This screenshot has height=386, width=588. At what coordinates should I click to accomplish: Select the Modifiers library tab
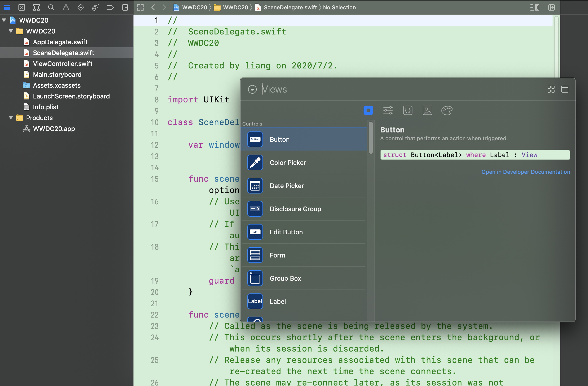point(388,110)
